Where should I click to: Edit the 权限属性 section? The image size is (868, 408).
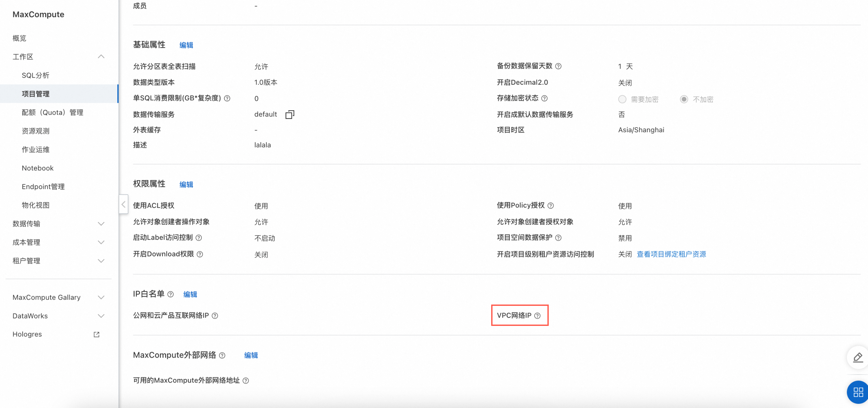[186, 185]
